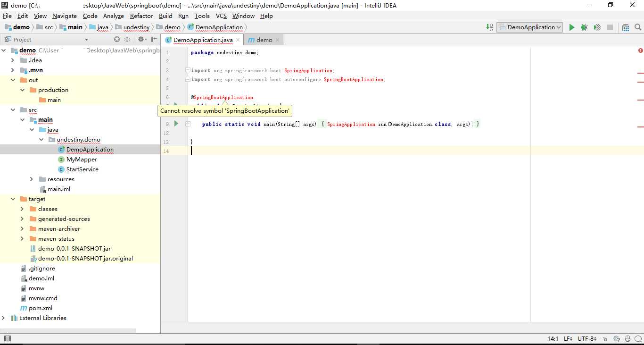Open the VCS menu
The width and height of the screenshot is (644, 345).
click(x=221, y=16)
